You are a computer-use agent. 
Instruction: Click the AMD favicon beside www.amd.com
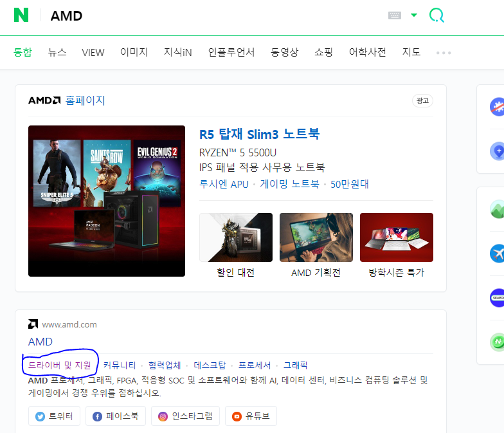(33, 324)
